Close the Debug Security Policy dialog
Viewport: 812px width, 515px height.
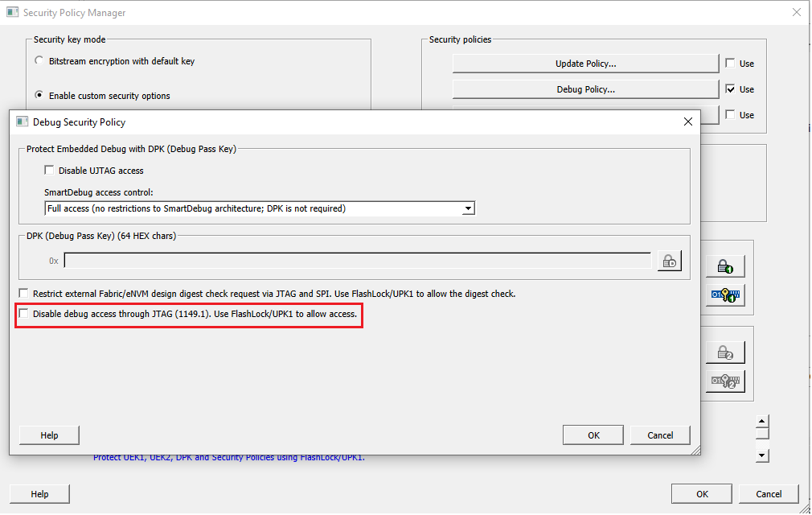coord(688,122)
